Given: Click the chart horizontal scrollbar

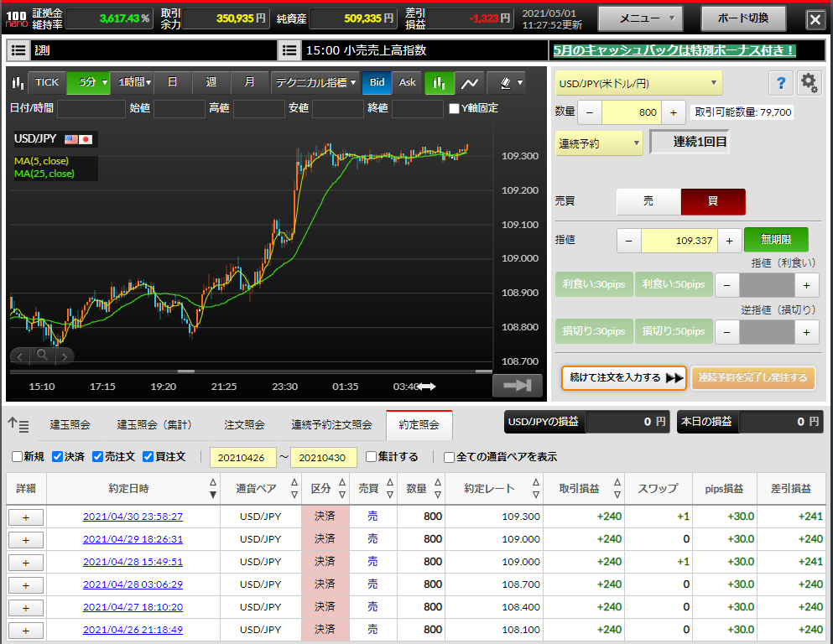Looking at the screenshot, I should [x=251, y=371].
